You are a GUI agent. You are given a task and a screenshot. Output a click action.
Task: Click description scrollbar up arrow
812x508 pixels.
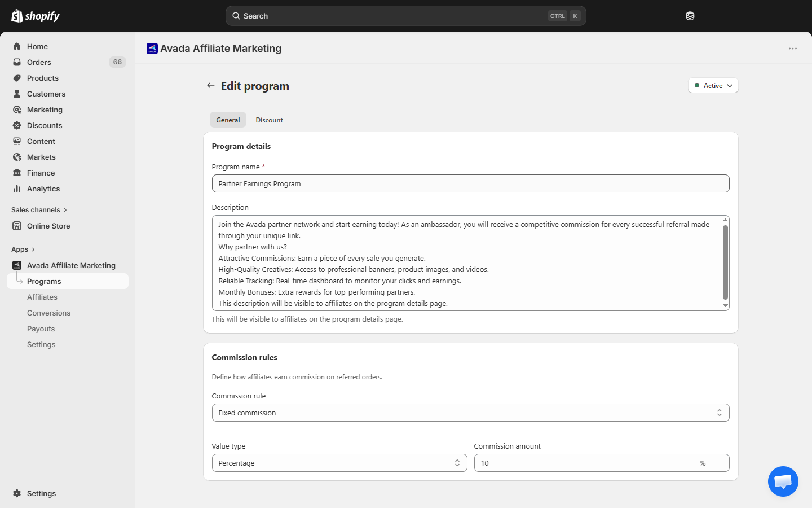pyautogui.click(x=725, y=220)
